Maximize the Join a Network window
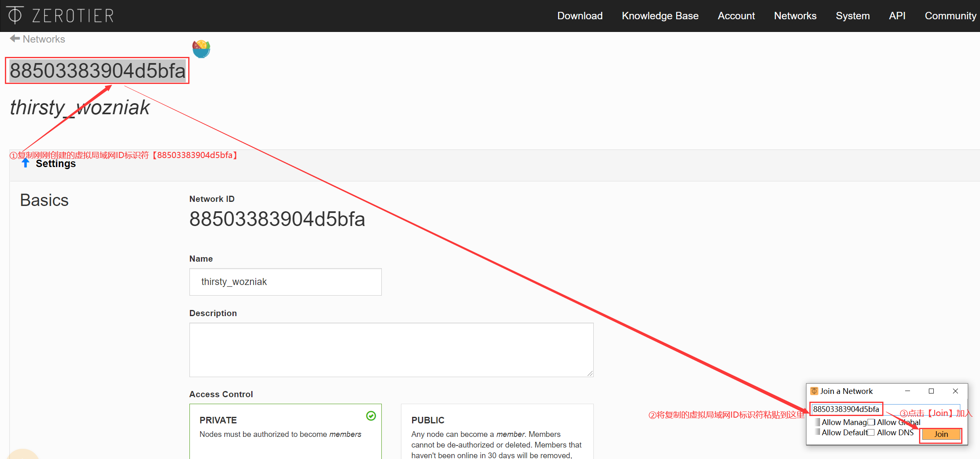 point(931,391)
